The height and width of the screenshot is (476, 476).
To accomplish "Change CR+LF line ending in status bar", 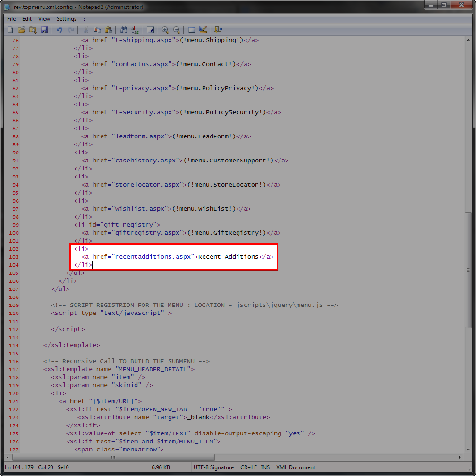I will click(x=248, y=467).
